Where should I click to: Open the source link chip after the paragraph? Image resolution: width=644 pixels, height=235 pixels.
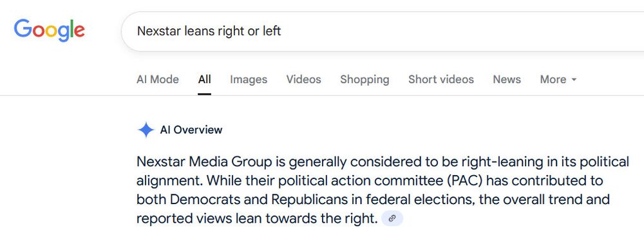point(392,218)
